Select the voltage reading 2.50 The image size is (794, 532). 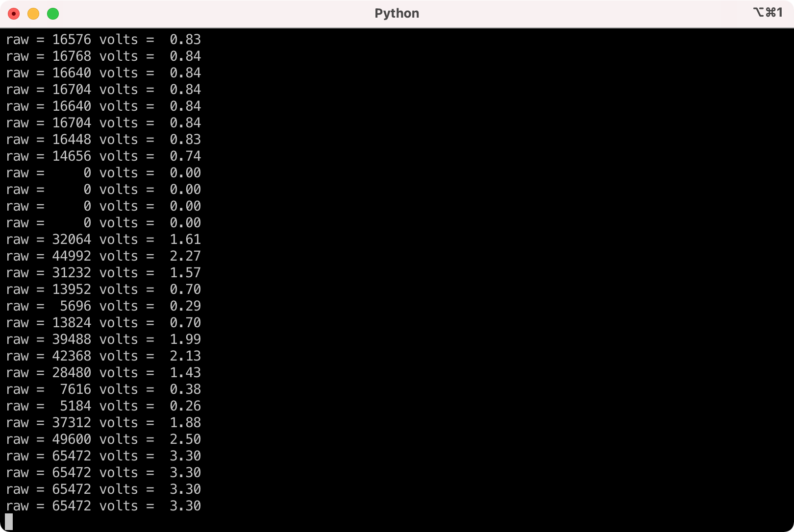[185, 439]
